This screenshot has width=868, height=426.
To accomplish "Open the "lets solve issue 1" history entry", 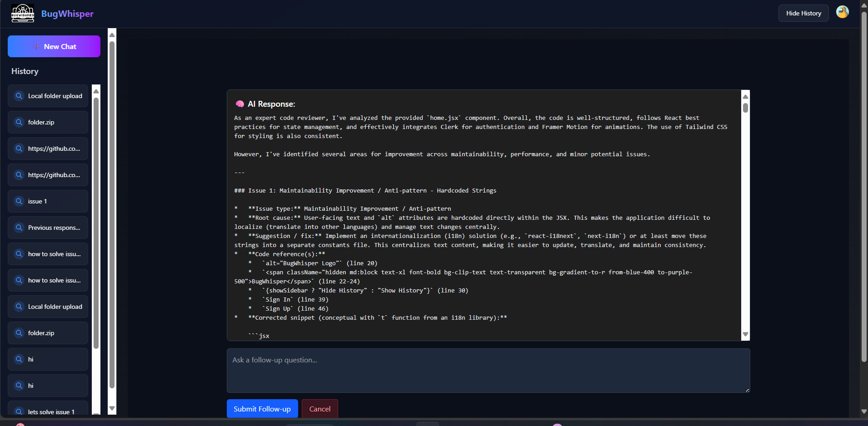I will (x=48, y=408).
